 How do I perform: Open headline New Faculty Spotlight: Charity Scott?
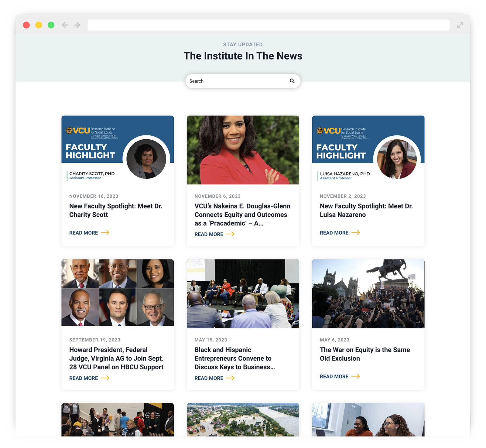116,210
